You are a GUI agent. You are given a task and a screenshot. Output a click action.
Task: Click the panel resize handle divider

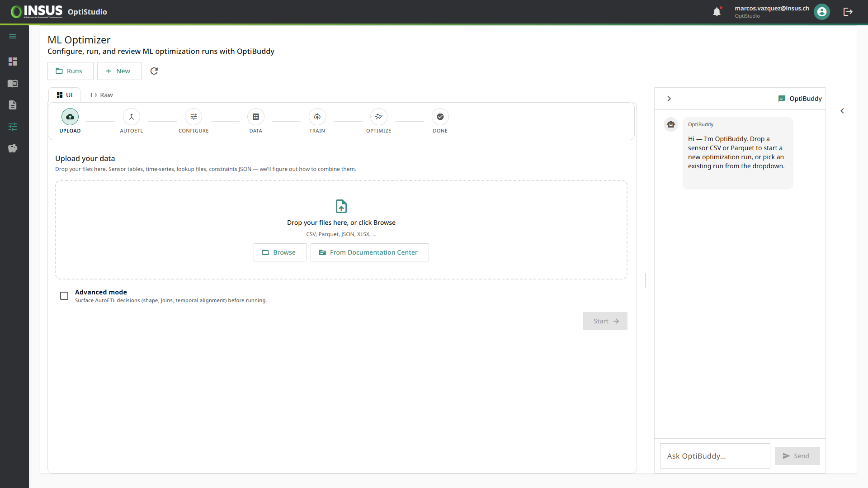pyautogui.click(x=646, y=280)
